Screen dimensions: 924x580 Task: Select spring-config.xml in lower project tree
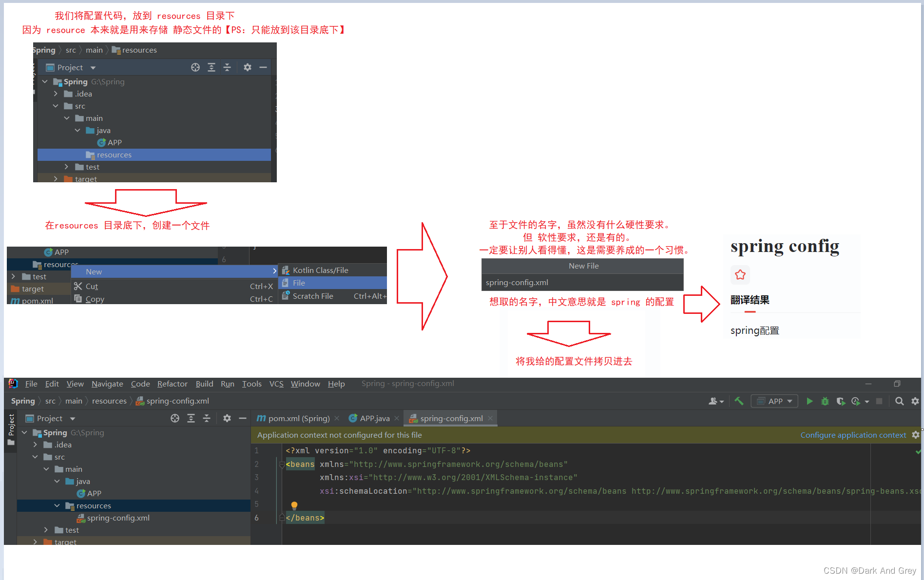118,518
